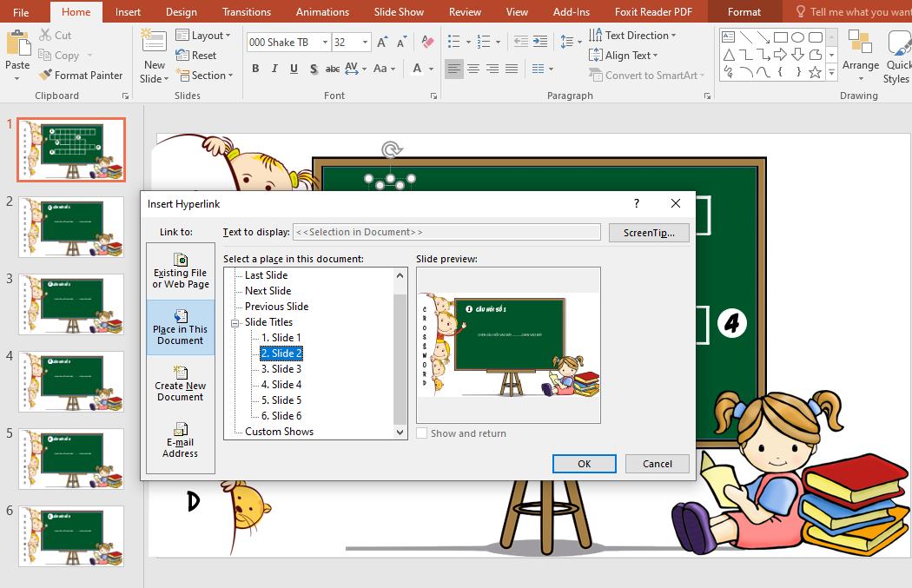912x588 pixels.
Task: Toggle strikethrough formatting
Action: tap(331, 69)
